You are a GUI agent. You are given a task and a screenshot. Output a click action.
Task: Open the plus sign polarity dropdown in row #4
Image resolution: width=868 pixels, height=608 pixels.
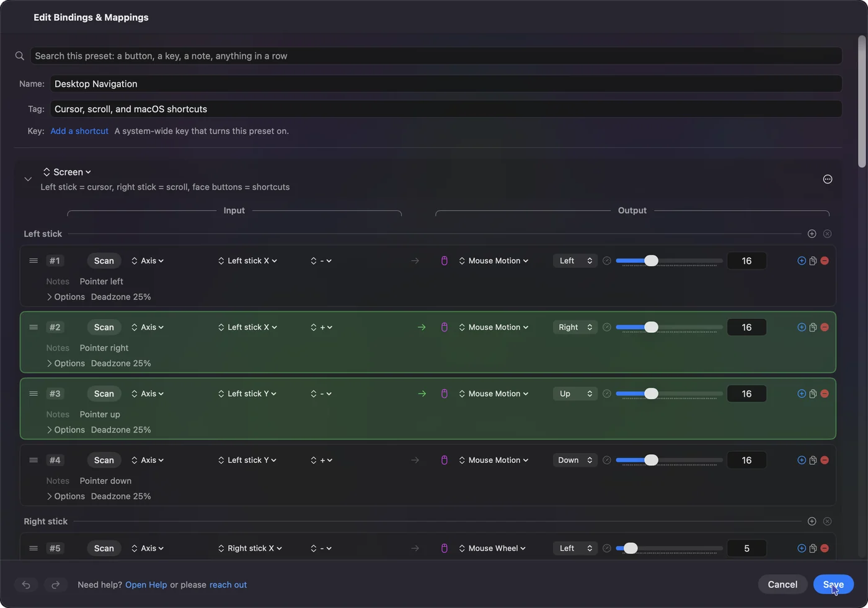pyautogui.click(x=321, y=460)
